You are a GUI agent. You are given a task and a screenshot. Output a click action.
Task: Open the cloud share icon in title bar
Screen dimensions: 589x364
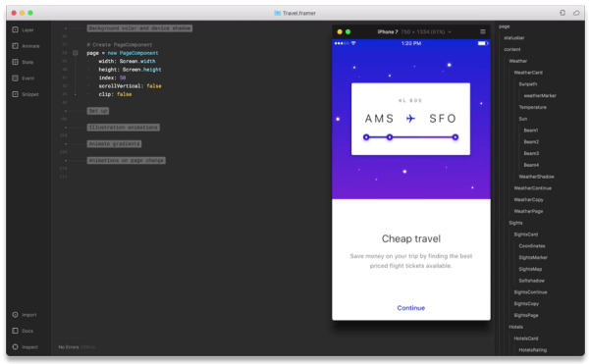point(576,13)
